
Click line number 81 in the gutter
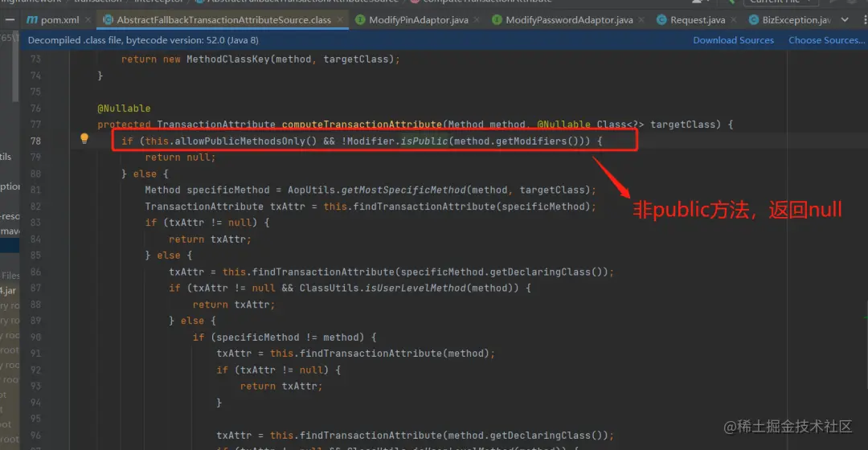coord(35,190)
